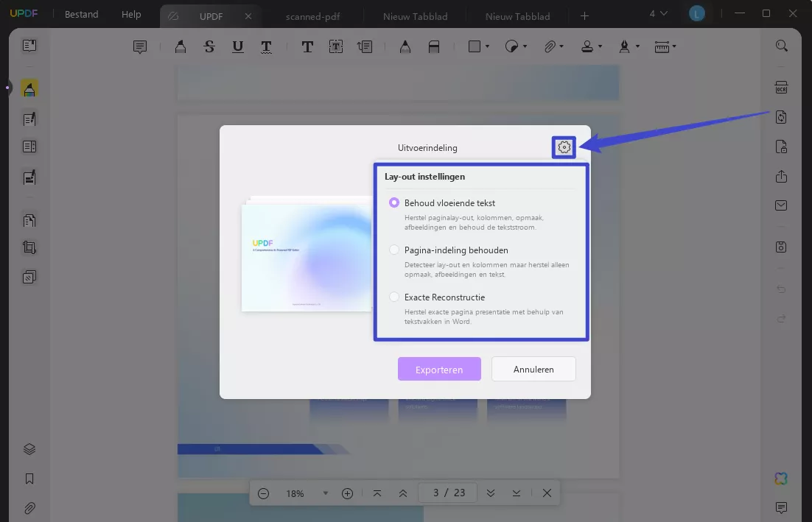This screenshot has width=812, height=522.
Task: Go to last page arrow
Action: [517, 493]
